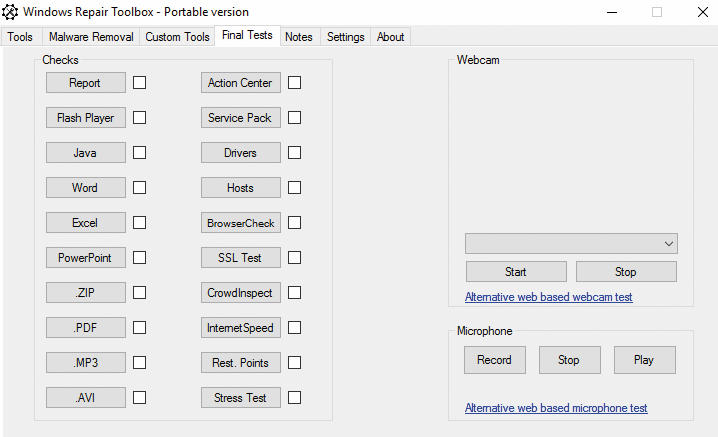The image size is (718, 437).
Task: Click the Word test button
Action: tap(86, 188)
